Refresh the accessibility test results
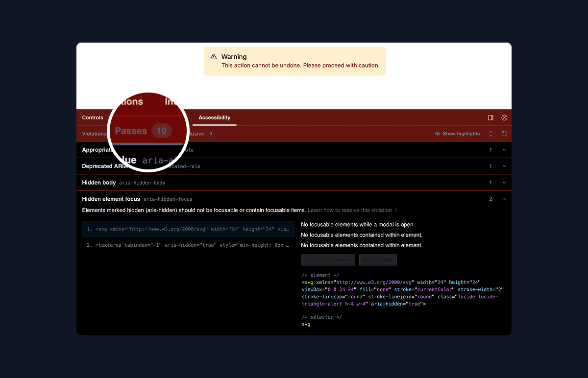The width and height of the screenshot is (588, 378). [504, 133]
